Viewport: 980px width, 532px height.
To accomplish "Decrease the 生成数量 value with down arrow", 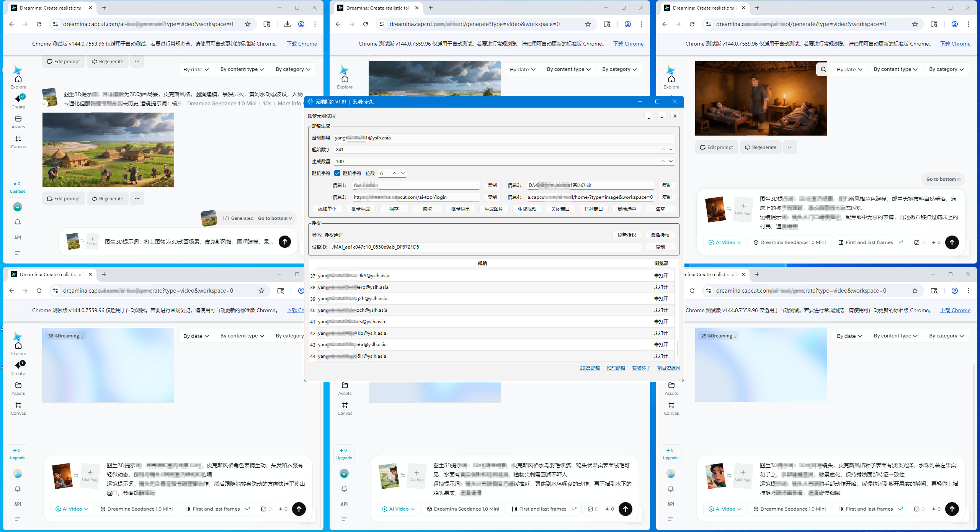I will (x=671, y=161).
